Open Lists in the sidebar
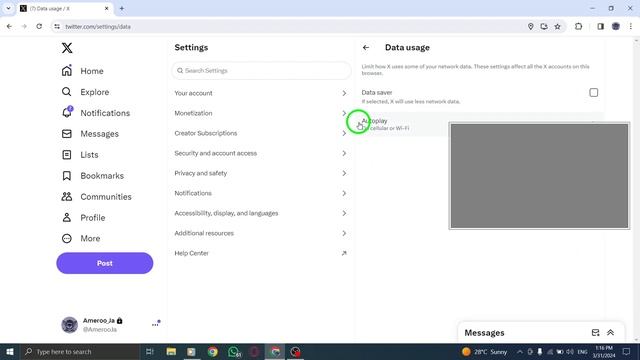Image resolution: width=640 pixels, height=360 pixels. tap(80, 155)
